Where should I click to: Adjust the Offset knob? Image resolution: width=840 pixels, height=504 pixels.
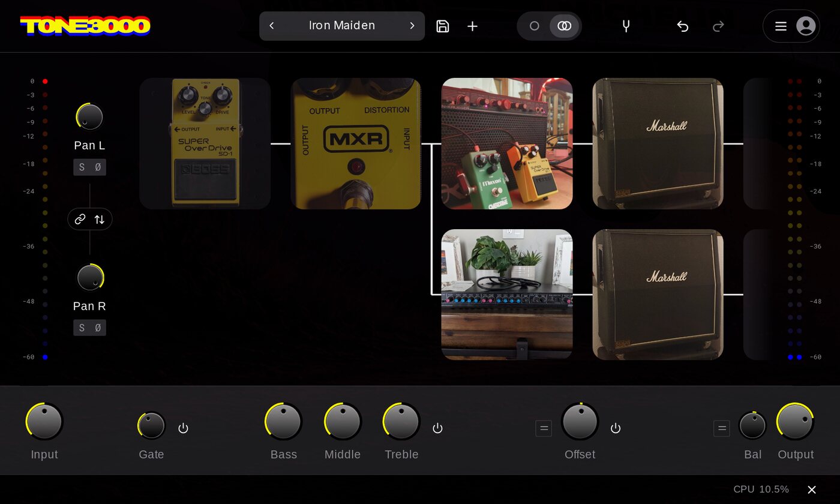click(x=580, y=421)
